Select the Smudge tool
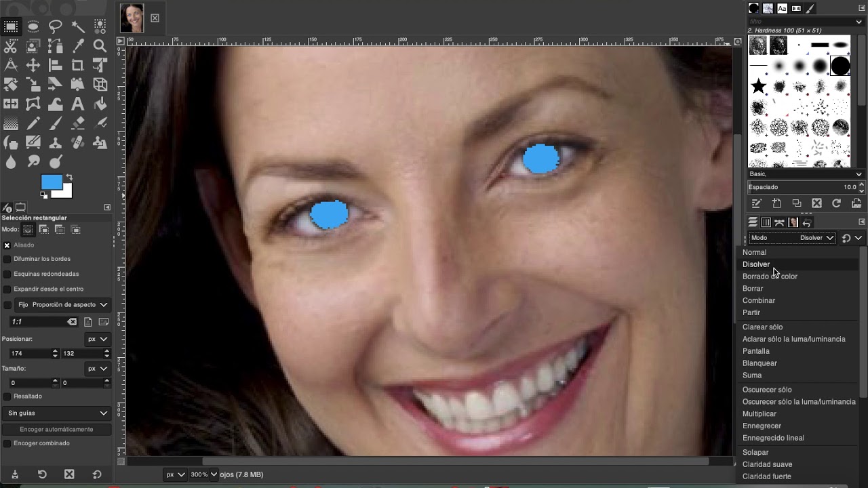 (x=33, y=162)
